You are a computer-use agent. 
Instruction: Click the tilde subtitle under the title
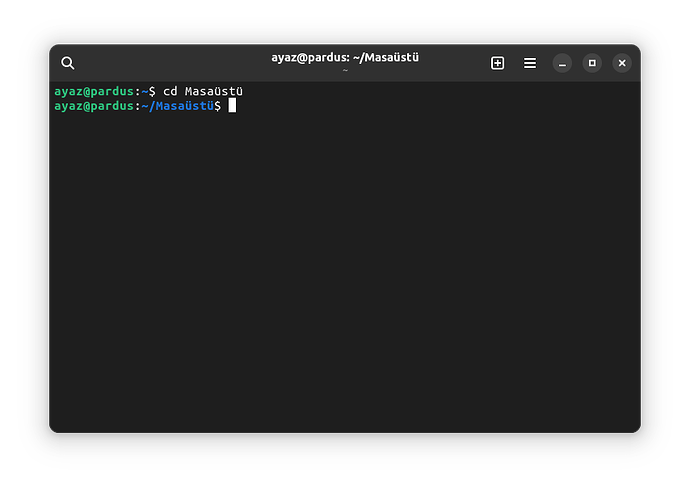click(344, 70)
